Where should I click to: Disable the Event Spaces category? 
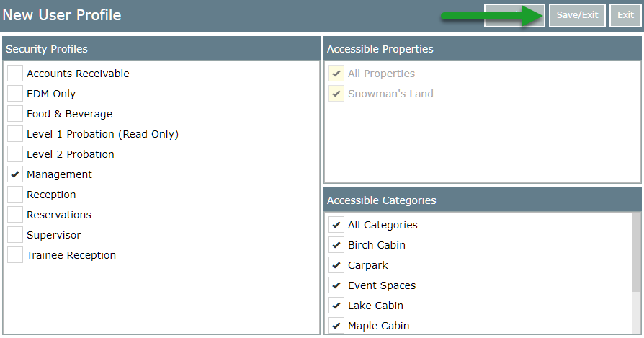(336, 285)
